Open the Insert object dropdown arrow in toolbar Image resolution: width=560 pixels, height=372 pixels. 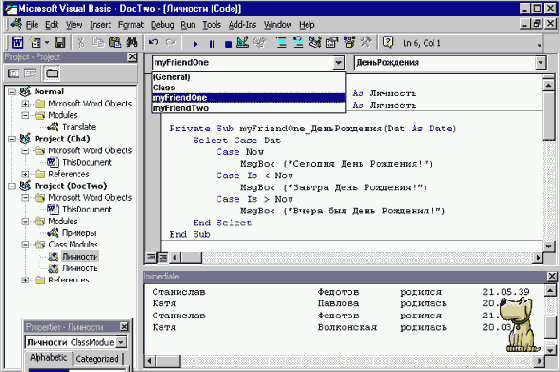(47, 43)
